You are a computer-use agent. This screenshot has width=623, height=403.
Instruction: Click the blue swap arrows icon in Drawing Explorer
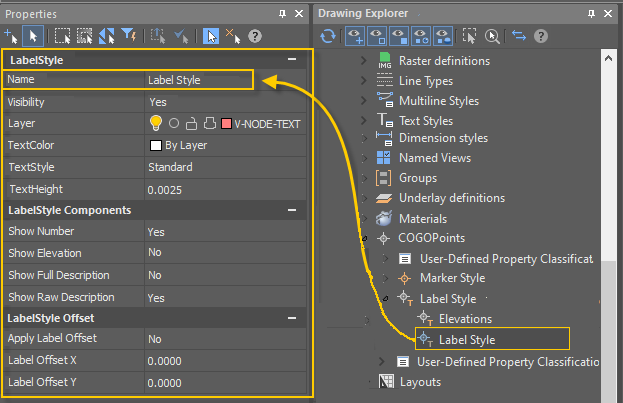point(519,36)
